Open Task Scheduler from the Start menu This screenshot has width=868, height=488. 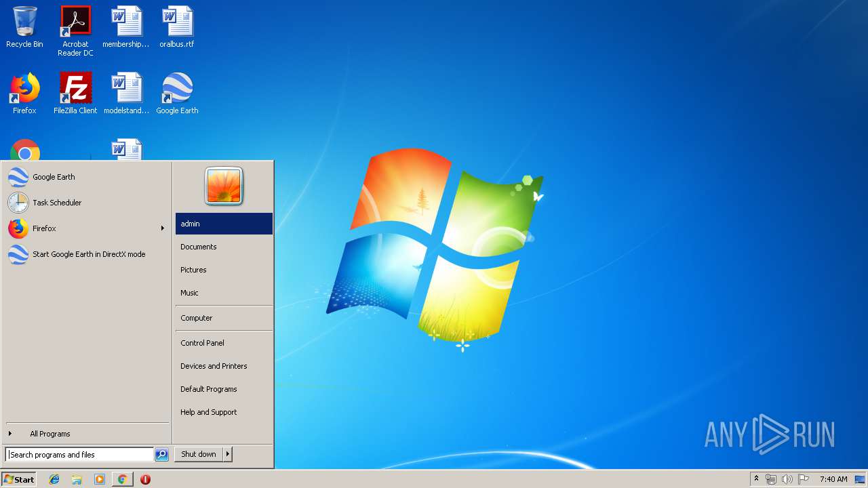click(86, 203)
